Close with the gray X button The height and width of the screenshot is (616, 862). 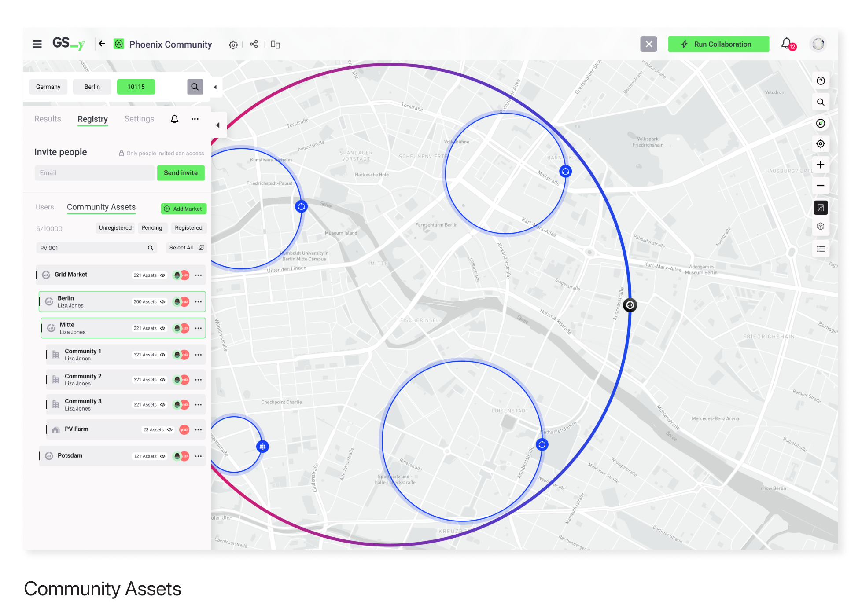coord(648,44)
